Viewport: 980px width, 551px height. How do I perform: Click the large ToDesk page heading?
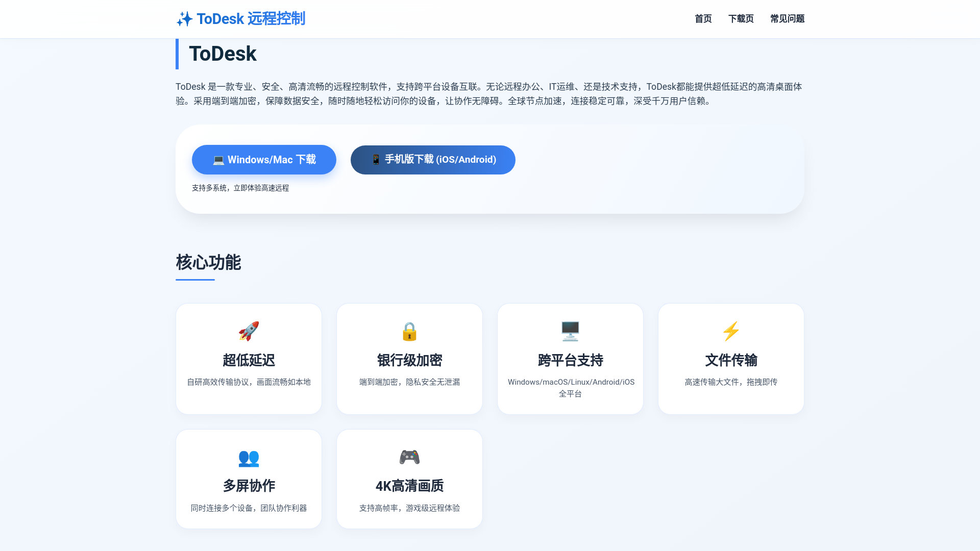[x=223, y=54]
